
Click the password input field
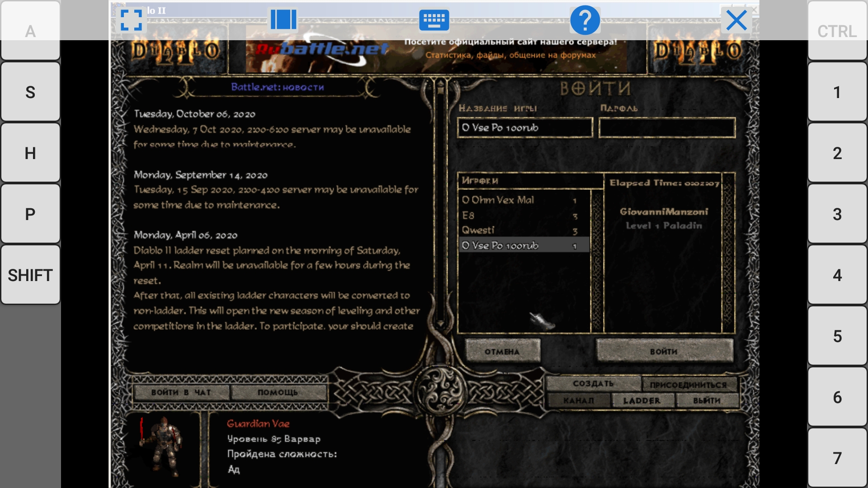click(667, 128)
